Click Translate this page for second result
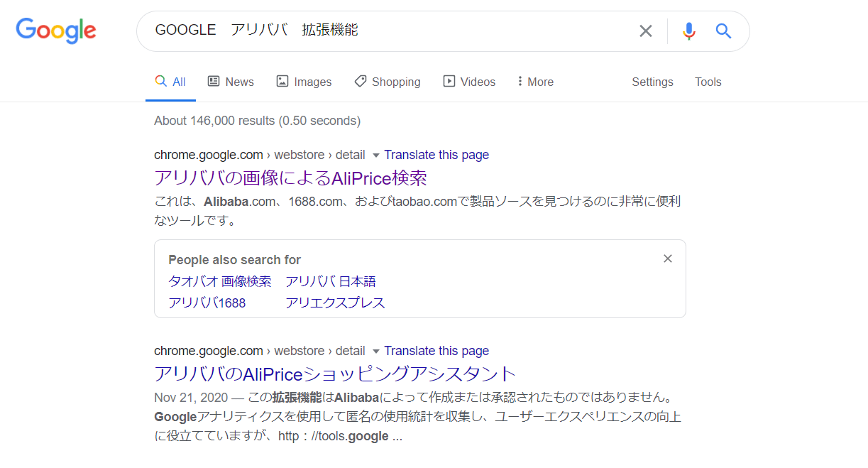Screen dimensions: 868x468 [436, 351]
